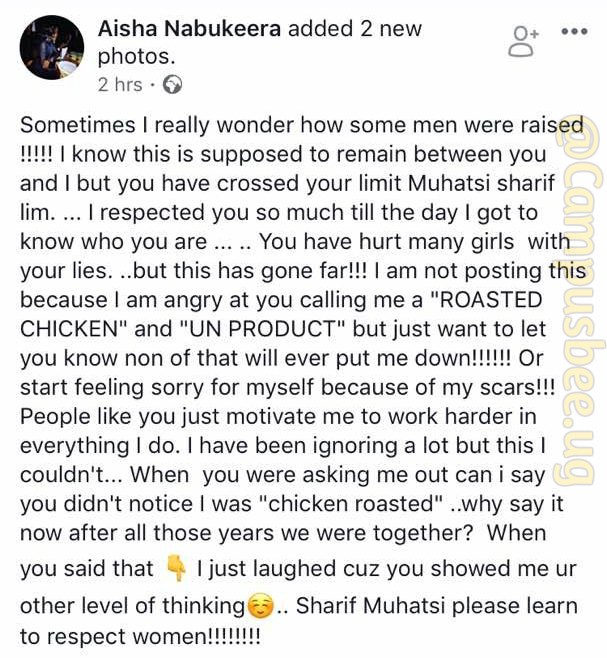Click the "to respect women!!!!!!!!" final line
Image resolution: width=607 pixels, height=658 pixels.
click(x=140, y=637)
